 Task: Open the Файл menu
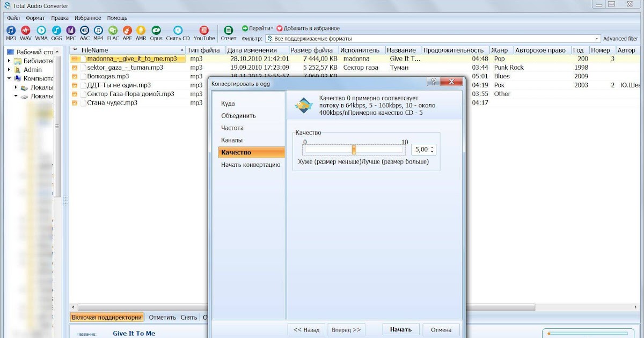[13, 18]
